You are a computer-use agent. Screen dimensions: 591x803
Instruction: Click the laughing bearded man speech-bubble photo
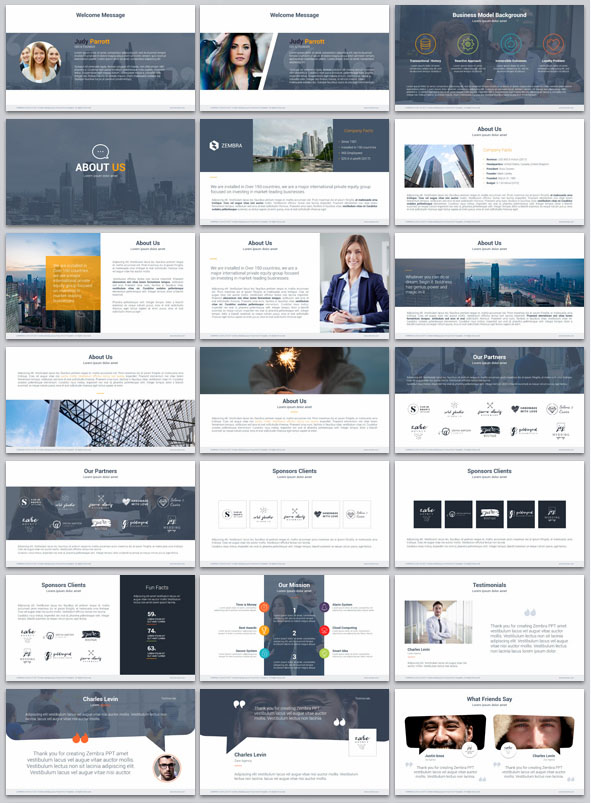445,732
